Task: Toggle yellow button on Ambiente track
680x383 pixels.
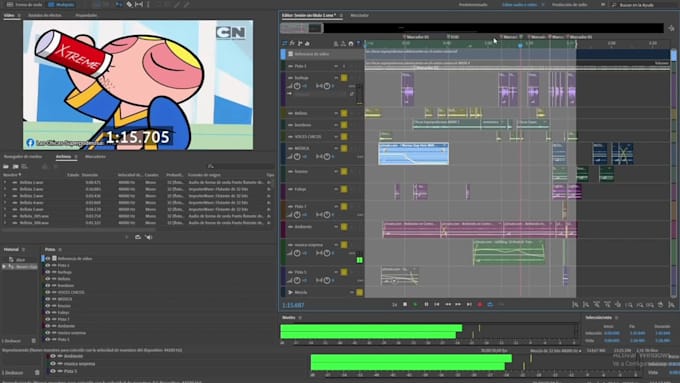Action: click(344, 227)
